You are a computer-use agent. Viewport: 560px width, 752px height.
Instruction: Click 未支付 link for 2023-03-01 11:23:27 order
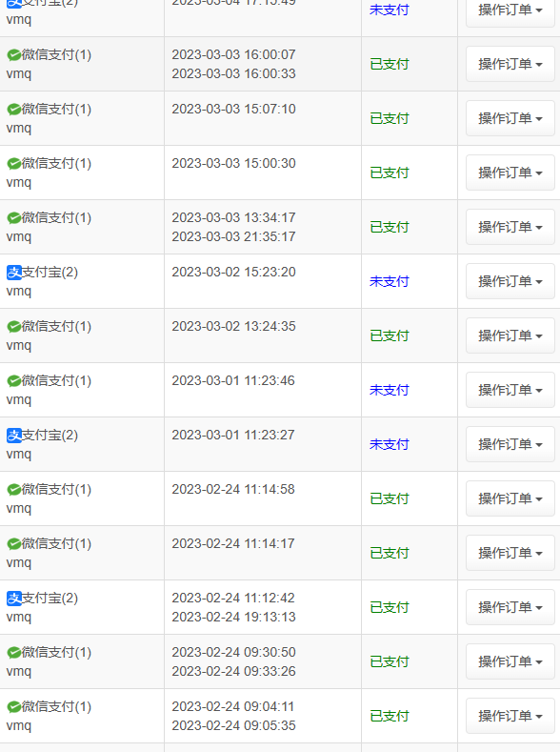pyautogui.click(x=389, y=444)
